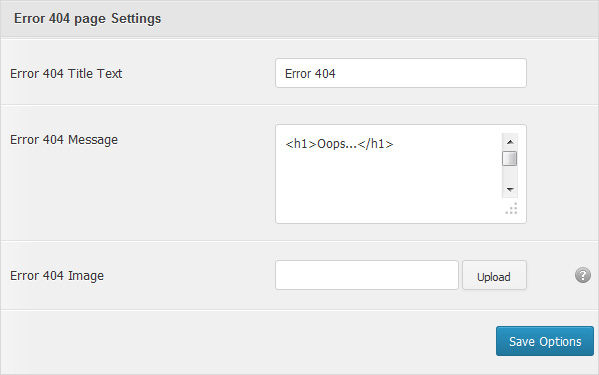The image size is (599, 375).
Task: Click the help question mark icon
Action: 583,275
